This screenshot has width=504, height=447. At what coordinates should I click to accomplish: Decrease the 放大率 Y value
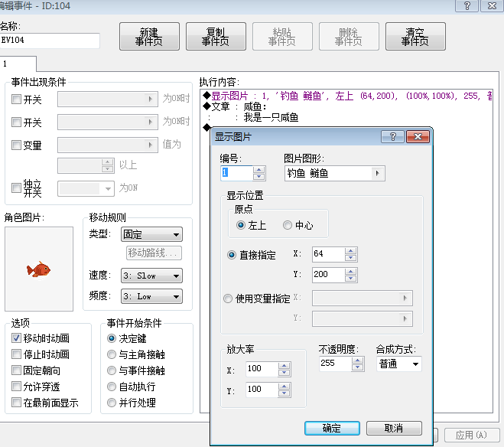point(285,393)
